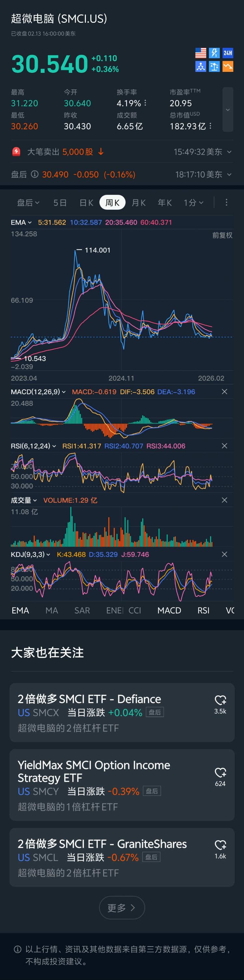Close the MACD indicator panel
Viewport: 244px width, 980px height.
[224, 392]
